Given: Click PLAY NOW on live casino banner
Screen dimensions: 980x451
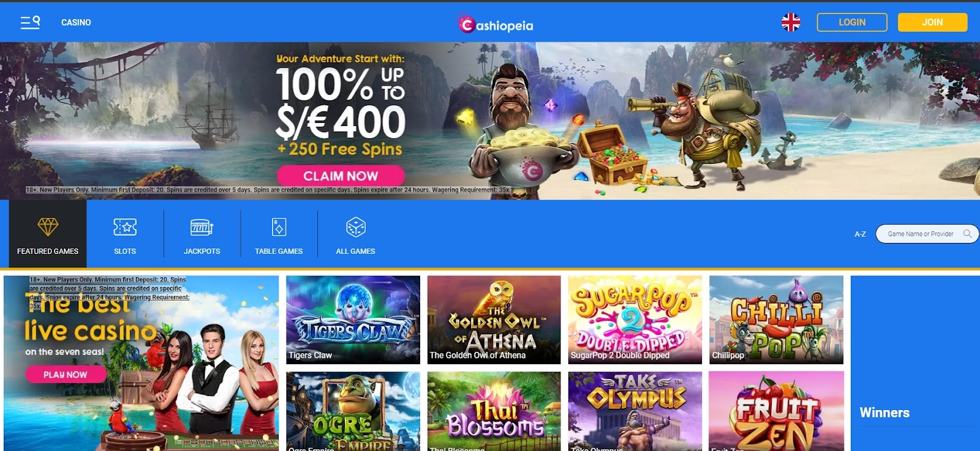Looking at the screenshot, I should coord(66,375).
